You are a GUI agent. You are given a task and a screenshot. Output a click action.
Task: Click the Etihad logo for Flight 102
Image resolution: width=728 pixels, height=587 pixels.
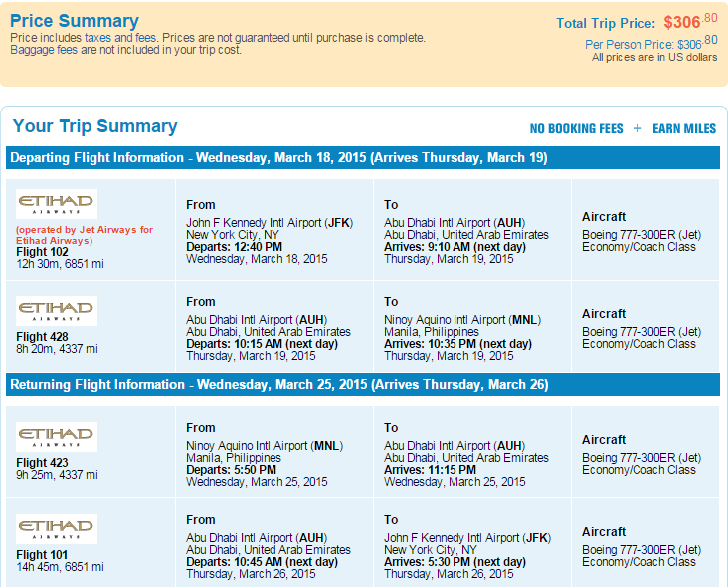[57, 204]
